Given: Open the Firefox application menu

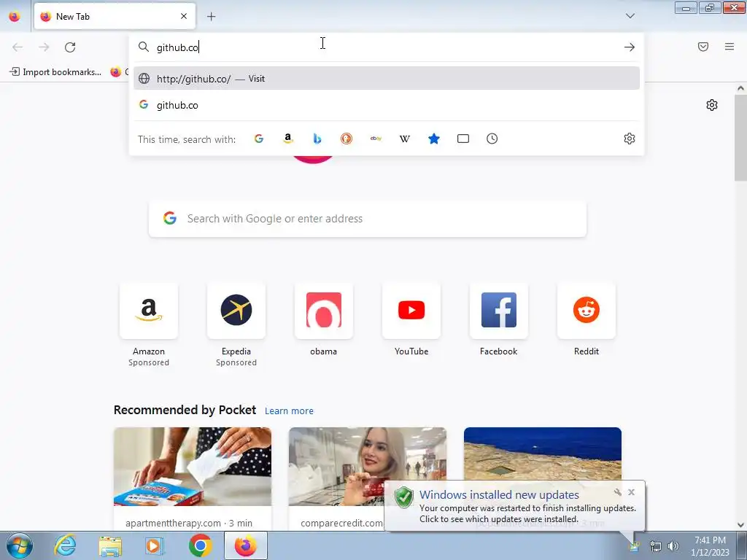Looking at the screenshot, I should [x=729, y=47].
